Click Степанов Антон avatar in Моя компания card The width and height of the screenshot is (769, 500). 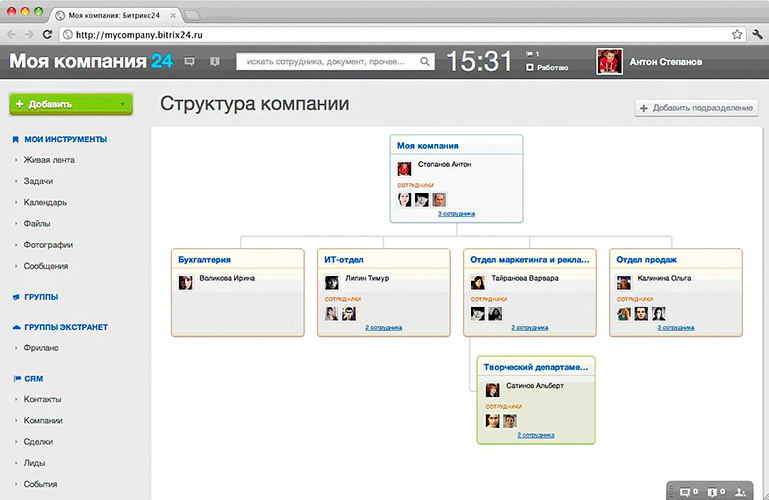404,169
